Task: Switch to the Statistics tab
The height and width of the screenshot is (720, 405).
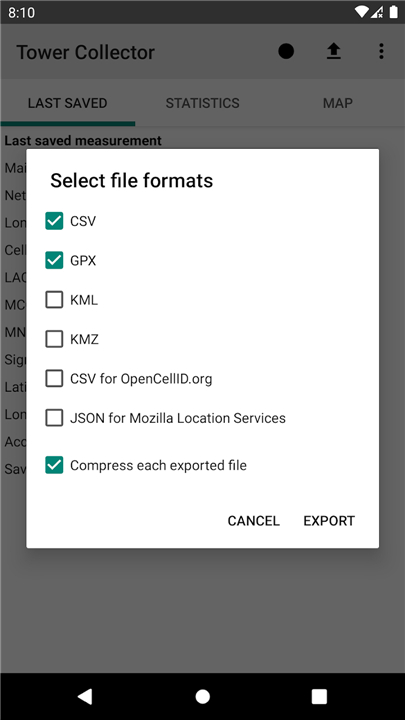Action: pos(202,103)
